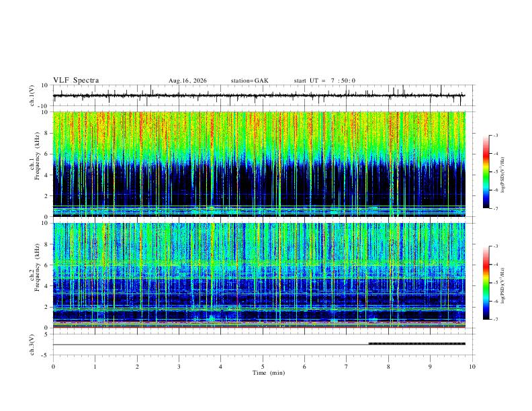Click the lower ch.2 PSD color bar
The height and width of the screenshot is (411, 532).
pos(486,283)
